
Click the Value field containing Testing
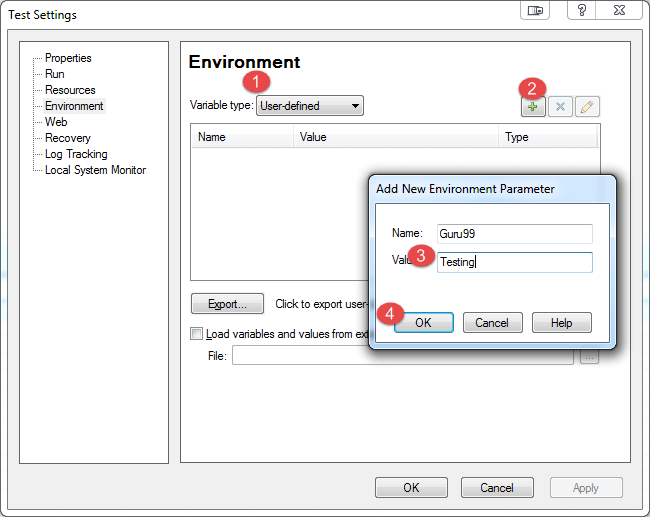(515, 262)
